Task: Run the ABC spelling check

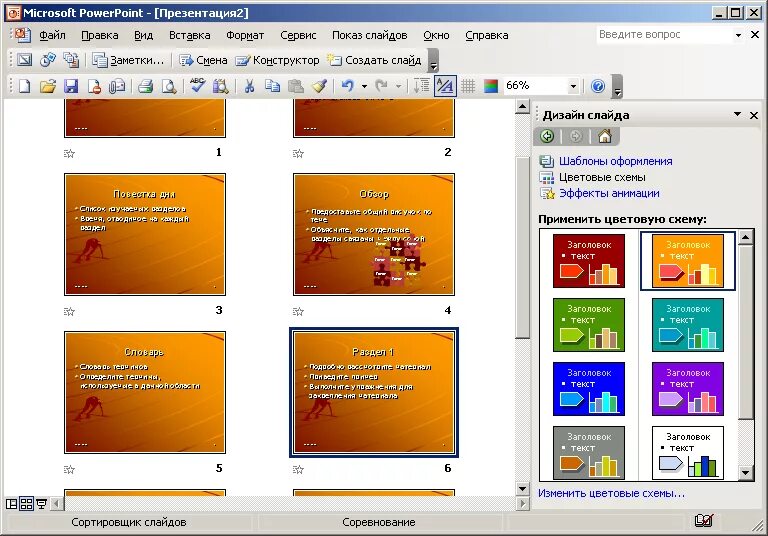Action: (197, 86)
